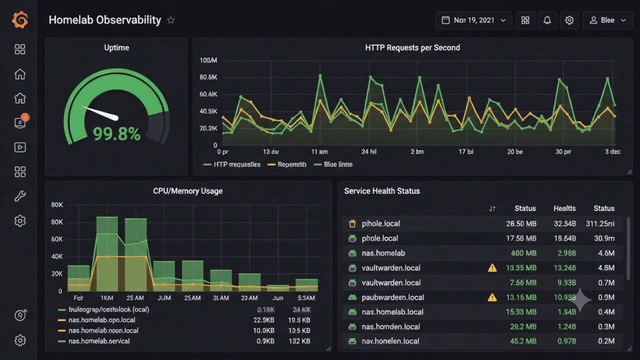This screenshot has width=640, height=360.
Task: Click the Homelab Observability dashboard title
Action: click(105, 20)
